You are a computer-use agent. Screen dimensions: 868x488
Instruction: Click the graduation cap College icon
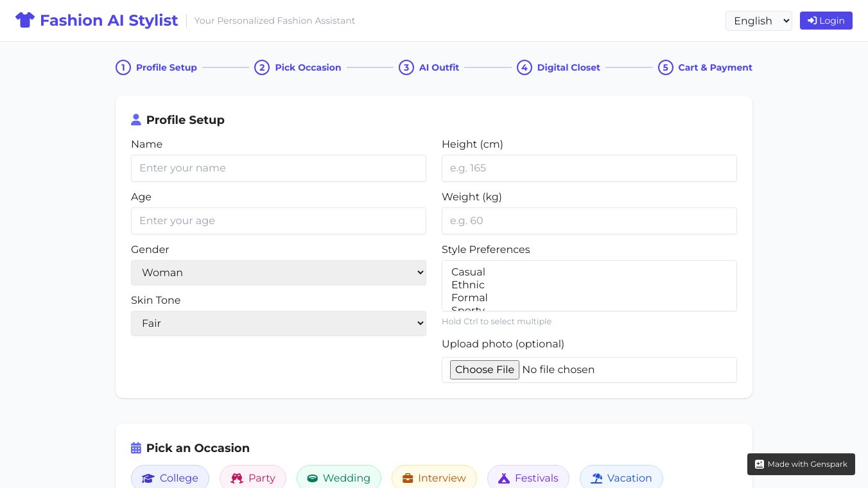(148, 478)
